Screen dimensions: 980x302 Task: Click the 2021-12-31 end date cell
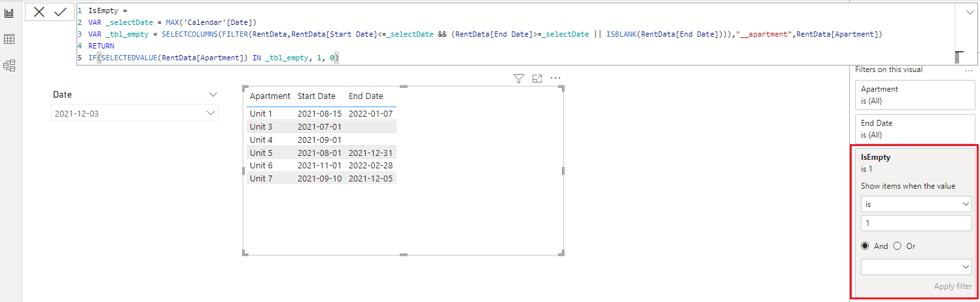(370, 153)
